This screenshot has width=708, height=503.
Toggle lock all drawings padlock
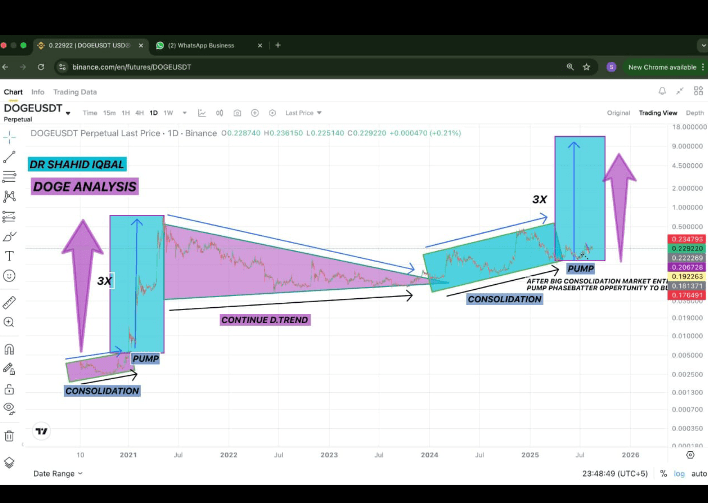(9, 389)
